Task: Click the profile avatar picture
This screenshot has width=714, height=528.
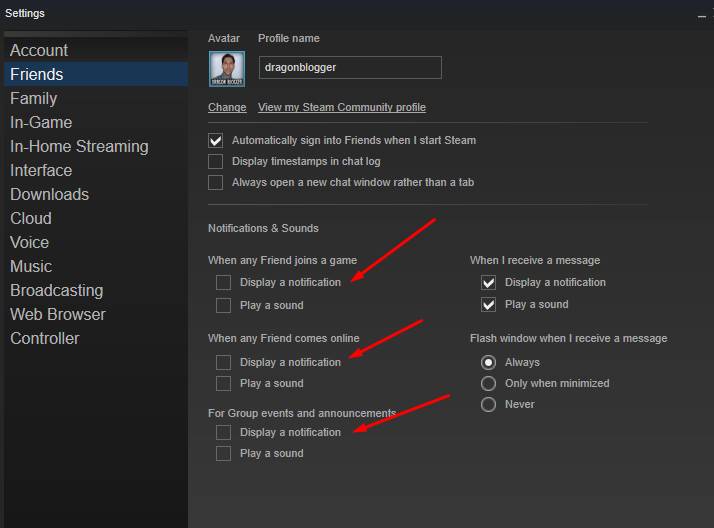Action: [x=227, y=69]
